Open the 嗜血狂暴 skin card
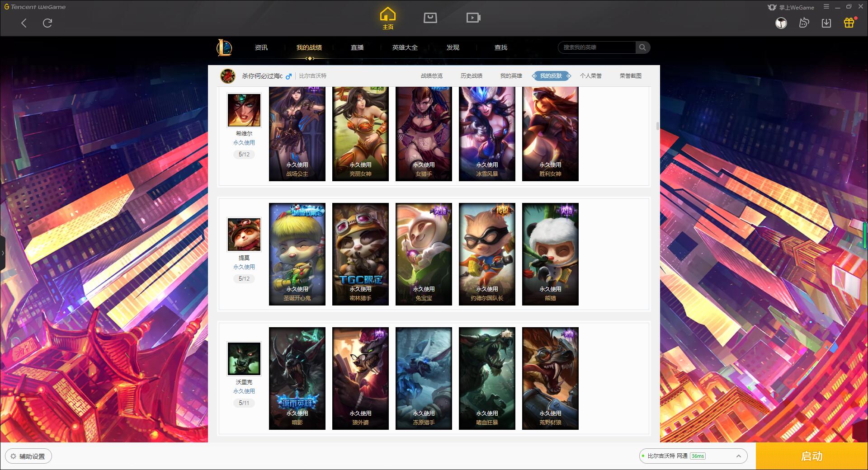The height and width of the screenshot is (470, 868). (487, 378)
